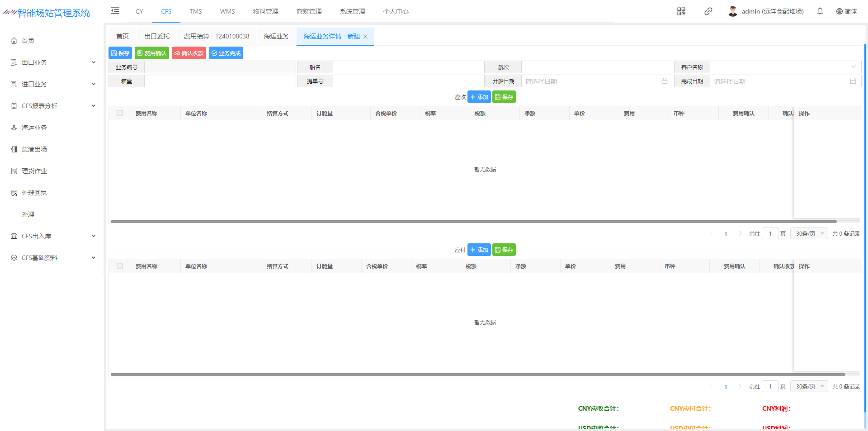Toggle select-all checkbox in 应收 table
868x431 pixels.
(x=120, y=113)
